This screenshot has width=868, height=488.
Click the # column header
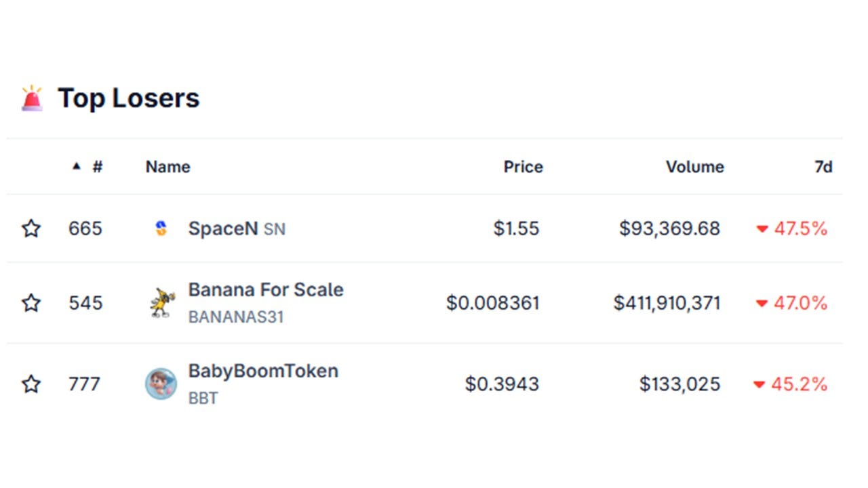(97, 166)
